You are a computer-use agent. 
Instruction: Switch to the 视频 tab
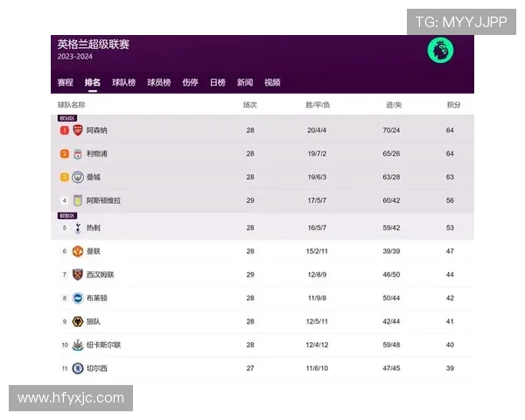(272, 82)
